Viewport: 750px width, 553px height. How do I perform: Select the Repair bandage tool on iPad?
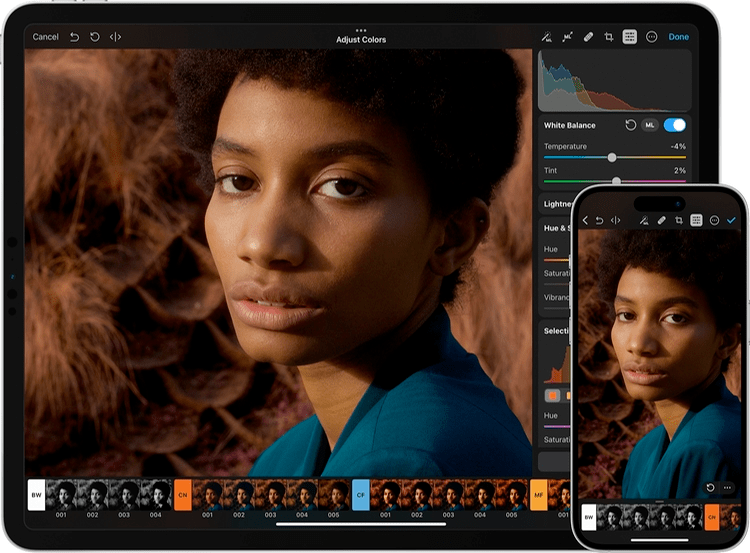(x=588, y=37)
